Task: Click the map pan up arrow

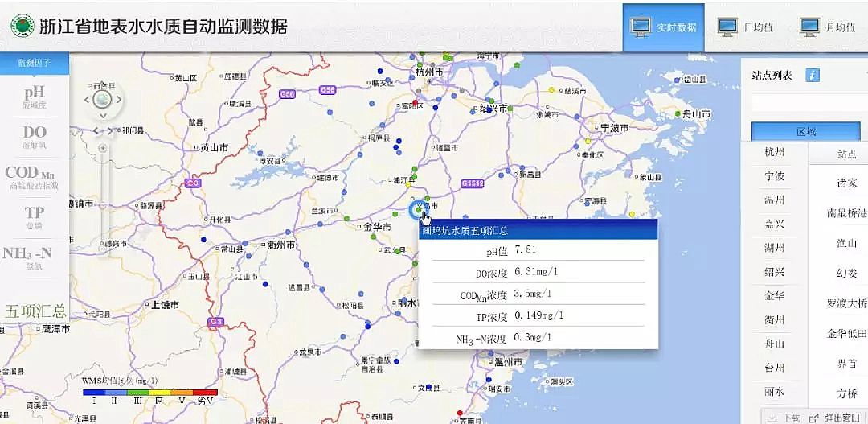Action: pyautogui.click(x=102, y=84)
